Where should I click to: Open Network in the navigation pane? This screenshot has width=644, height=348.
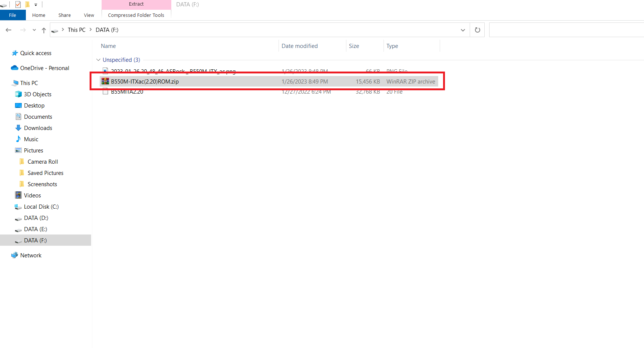coord(31,255)
